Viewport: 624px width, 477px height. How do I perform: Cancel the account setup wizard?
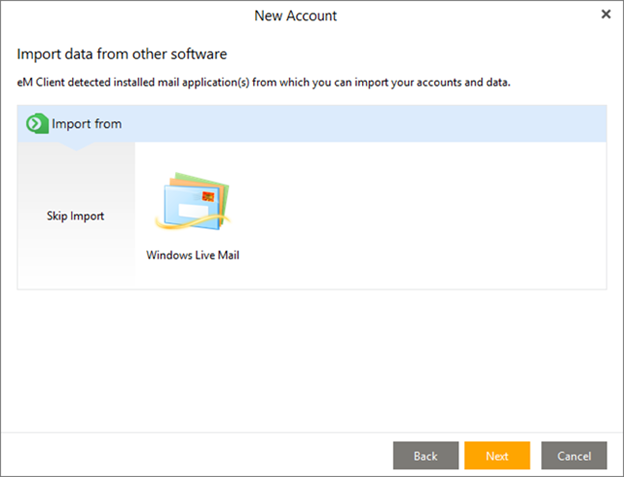[x=574, y=456]
